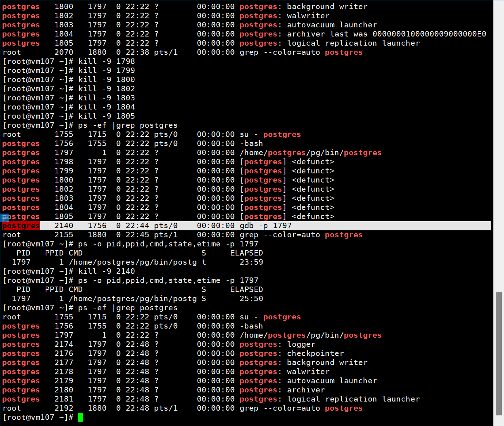Click on the 'kill -9 1803' line

click(107, 98)
